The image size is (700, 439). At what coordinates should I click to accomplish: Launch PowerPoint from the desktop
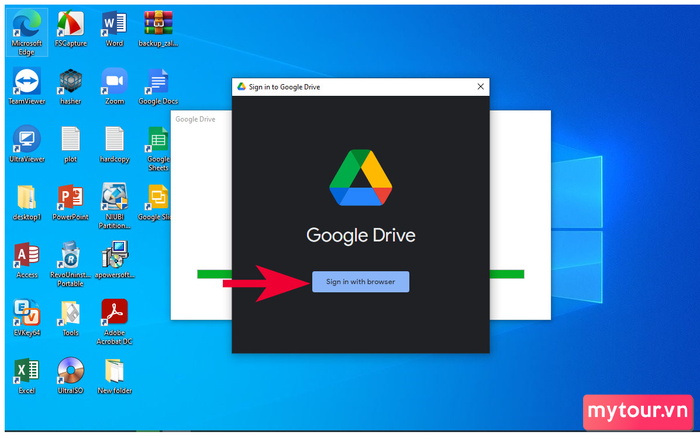click(x=71, y=202)
